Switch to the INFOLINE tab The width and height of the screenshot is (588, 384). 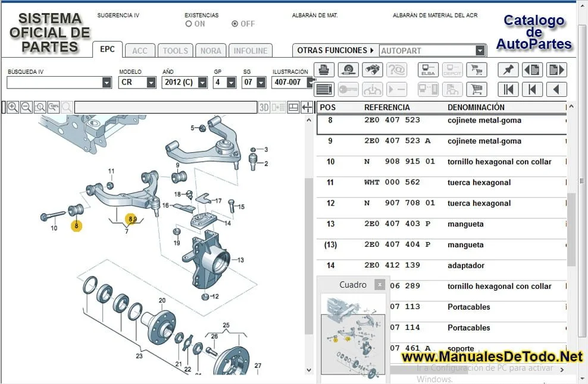251,51
